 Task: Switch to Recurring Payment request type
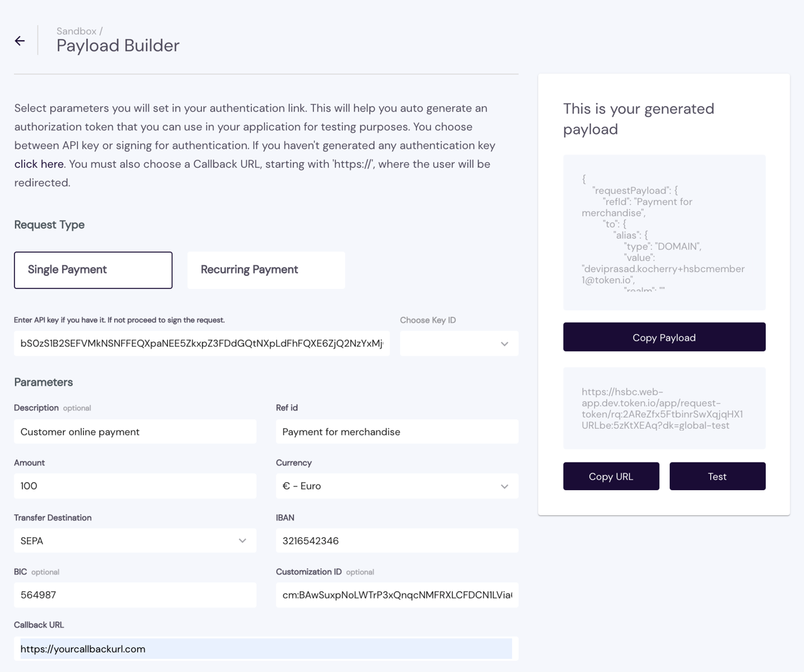point(266,270)
